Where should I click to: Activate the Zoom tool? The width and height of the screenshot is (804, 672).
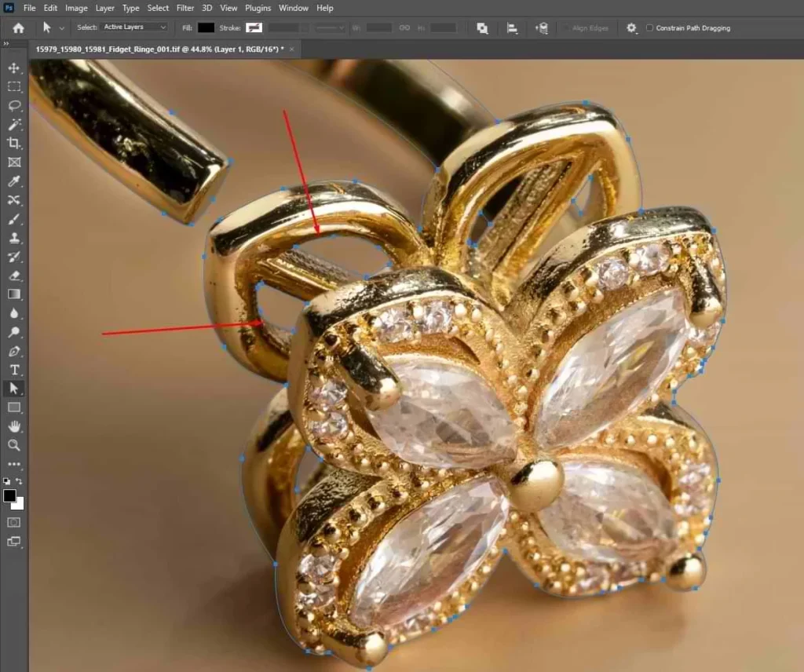pyautogui.click(x=13, y=445)
